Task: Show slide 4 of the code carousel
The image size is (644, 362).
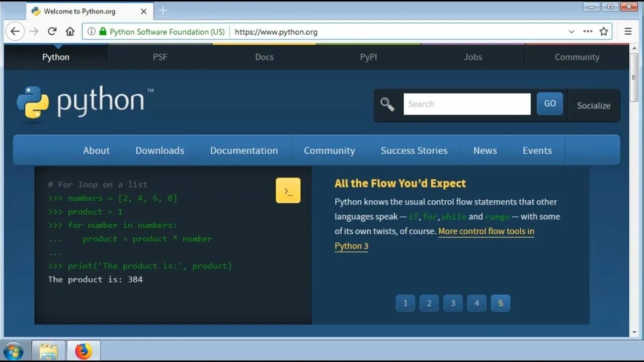Action: coord(476,303)
